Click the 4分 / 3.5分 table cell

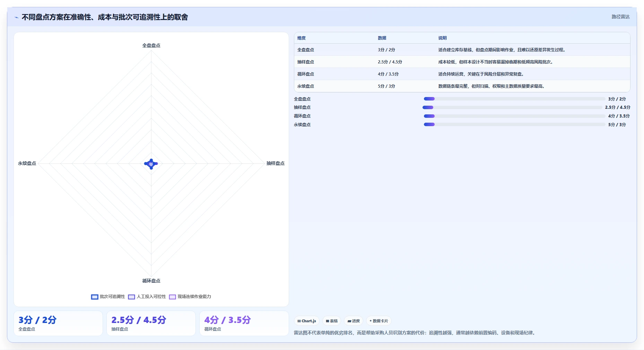pyautogui.click(x=388, y=74)
